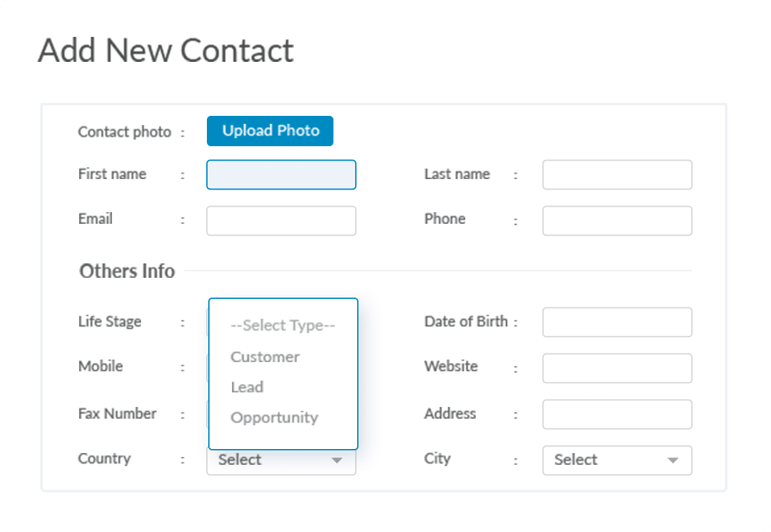Select the Email input field

pos(281,221)
